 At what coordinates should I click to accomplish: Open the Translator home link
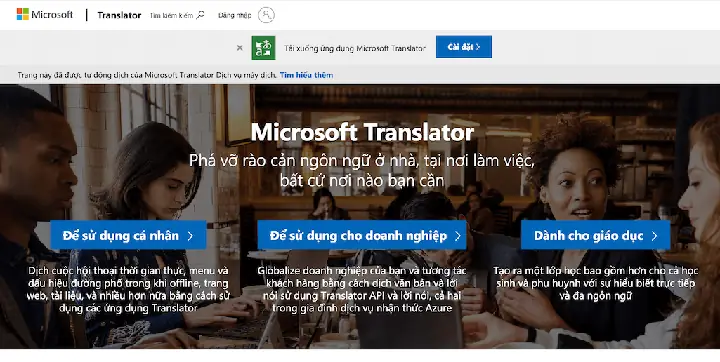coord(119,15)
